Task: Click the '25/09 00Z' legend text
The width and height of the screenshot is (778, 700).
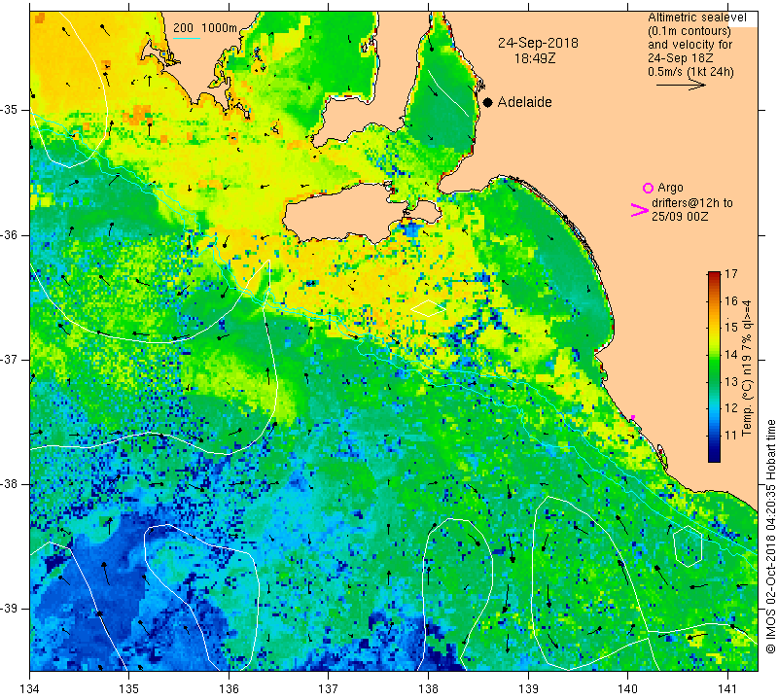Action: [679, 217]
